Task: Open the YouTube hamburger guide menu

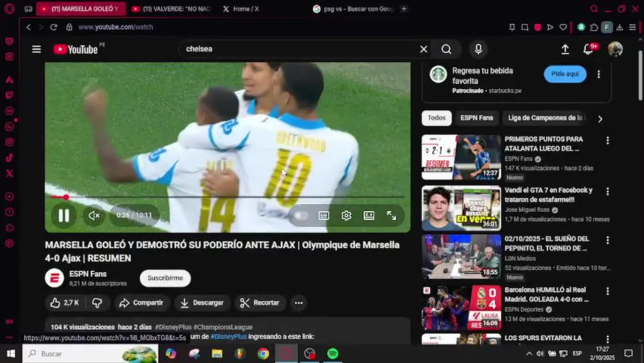Action: 36,49
